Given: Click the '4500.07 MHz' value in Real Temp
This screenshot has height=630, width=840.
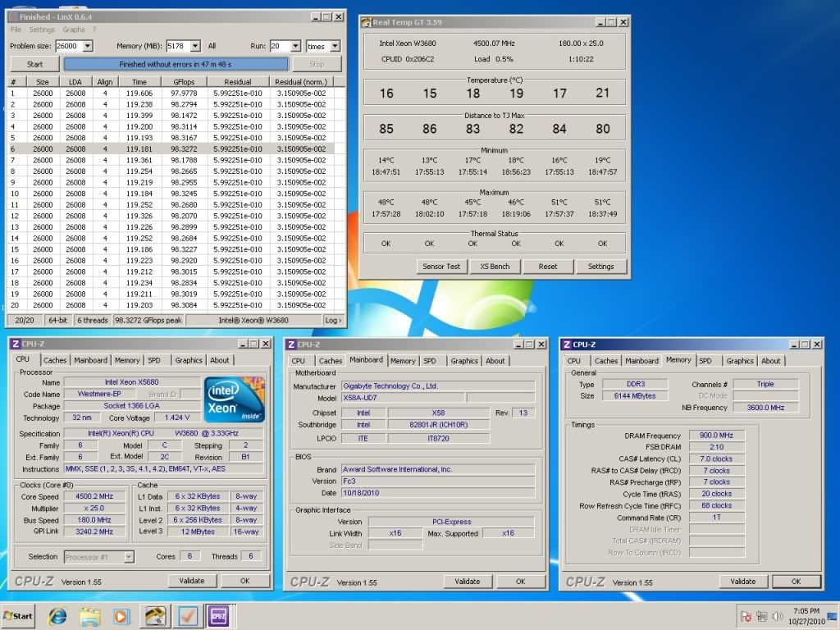Looking at the screenshot, I should point(494,43).
